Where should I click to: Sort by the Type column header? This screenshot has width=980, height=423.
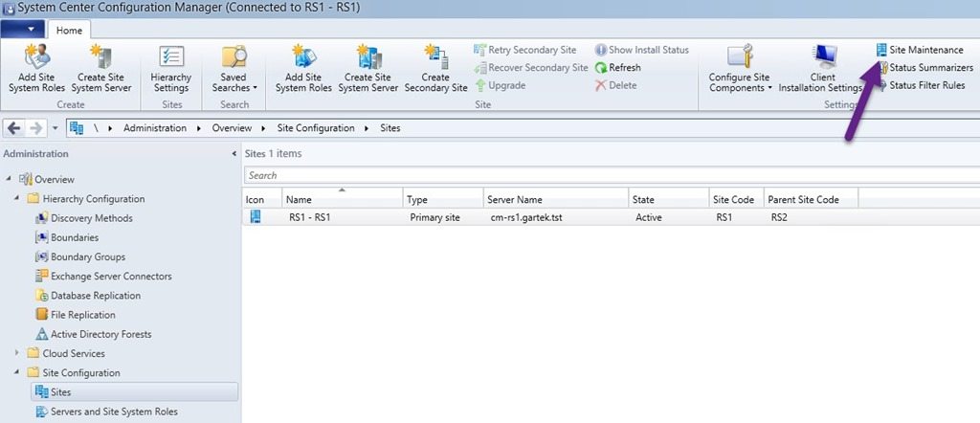443,199
